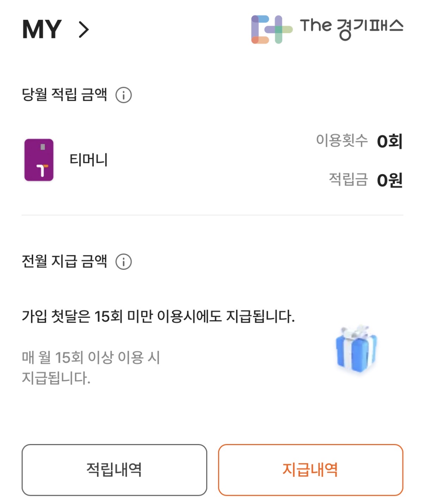The width and height of the screenshot is (425, 504).
Task: Click the info icon beside 당월 적립 금액
Action: click(123, 95)
